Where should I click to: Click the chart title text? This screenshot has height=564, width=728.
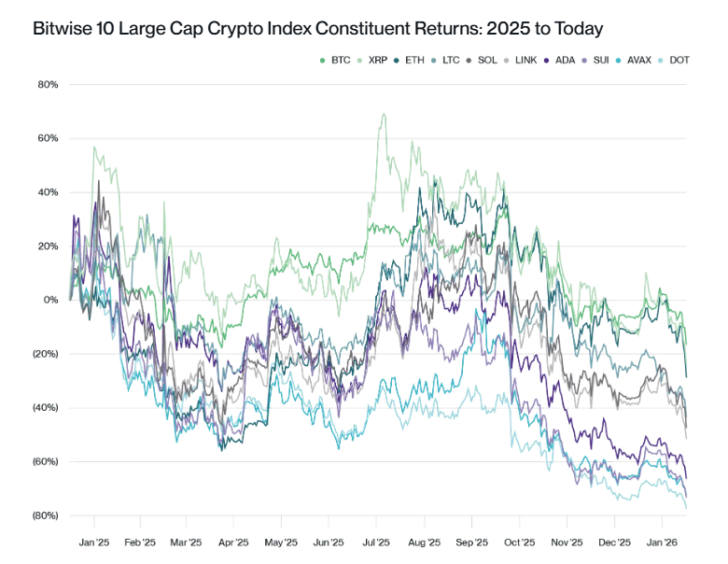(315, 28)
